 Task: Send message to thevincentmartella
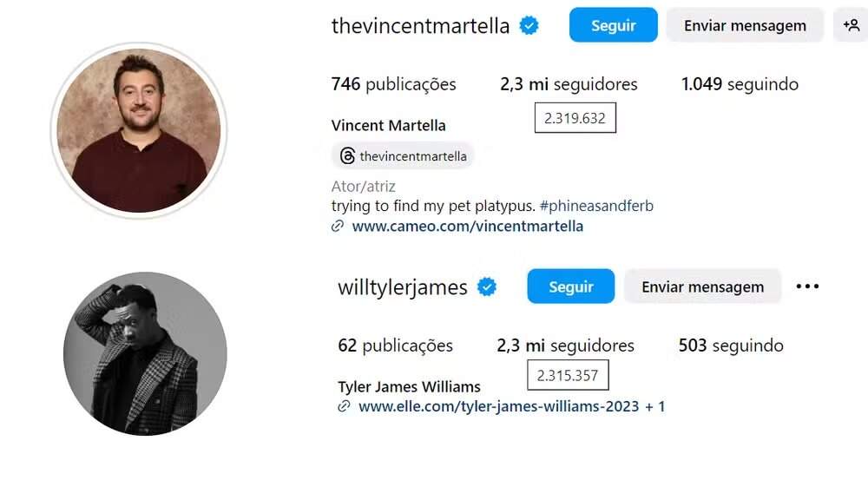pos(745,25)
